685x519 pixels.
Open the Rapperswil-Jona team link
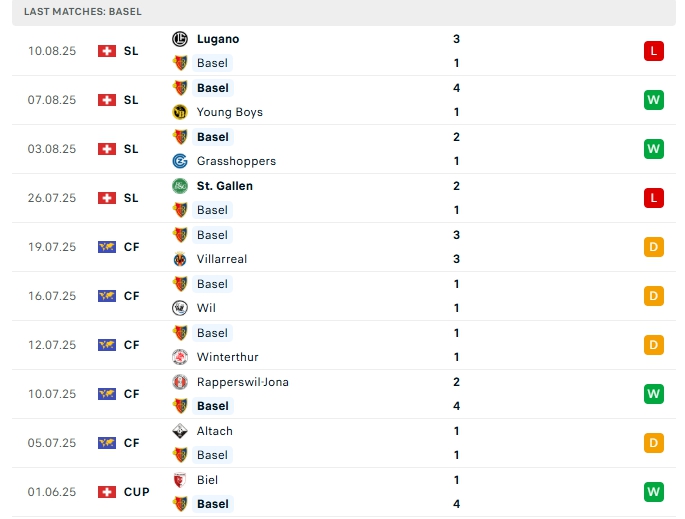point(243,382)
